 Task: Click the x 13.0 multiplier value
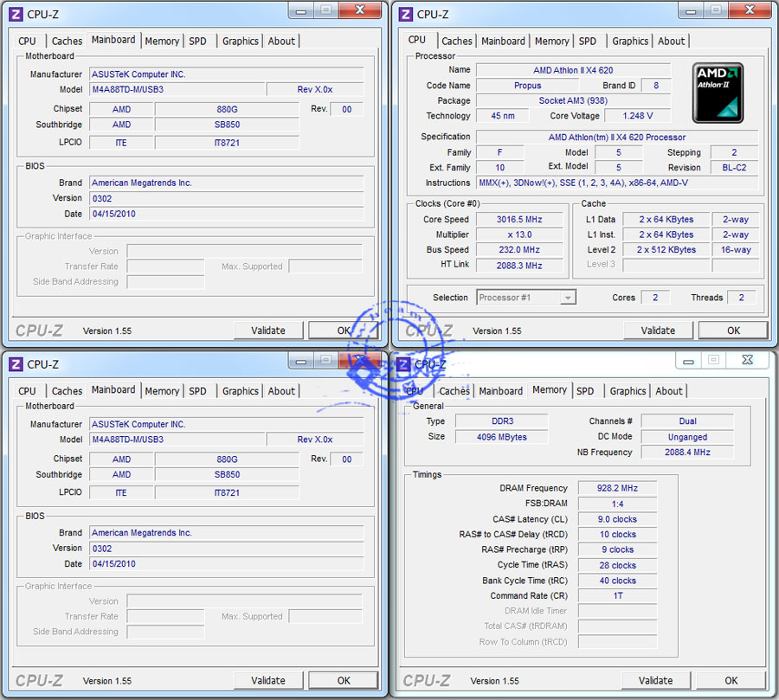coord(519,234)
